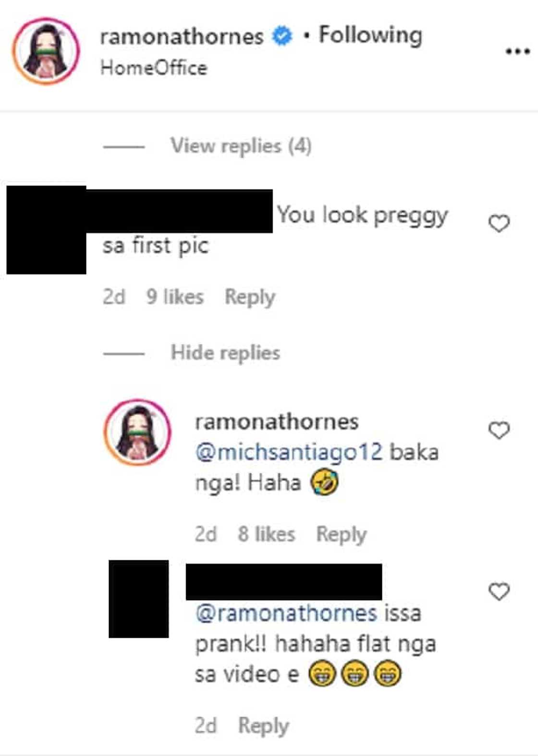Open the @michsantiago12 mention
Screen dimensions: 538x756
[x=289, y=452]
